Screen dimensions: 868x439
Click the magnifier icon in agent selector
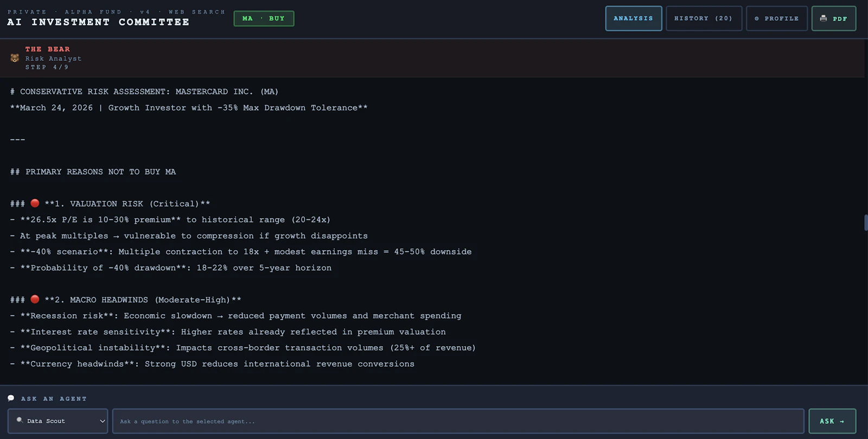click(x=20, y=421)
